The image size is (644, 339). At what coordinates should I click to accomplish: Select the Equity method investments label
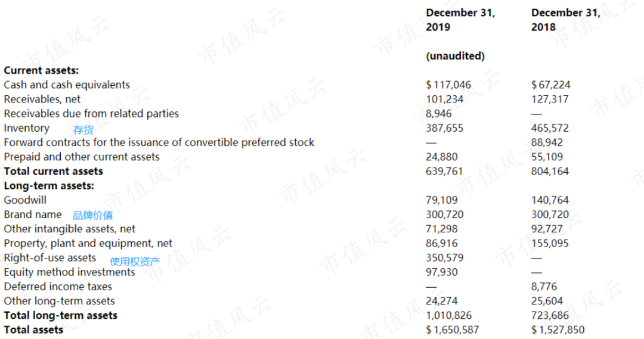coord(69,272)
